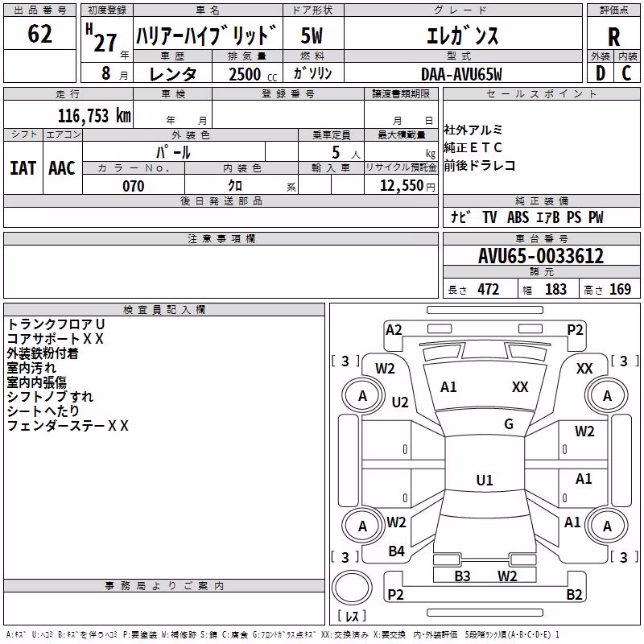This screenshot has height=644, width=644.
Task: Click the color number 070
Action: pos(134,186)
